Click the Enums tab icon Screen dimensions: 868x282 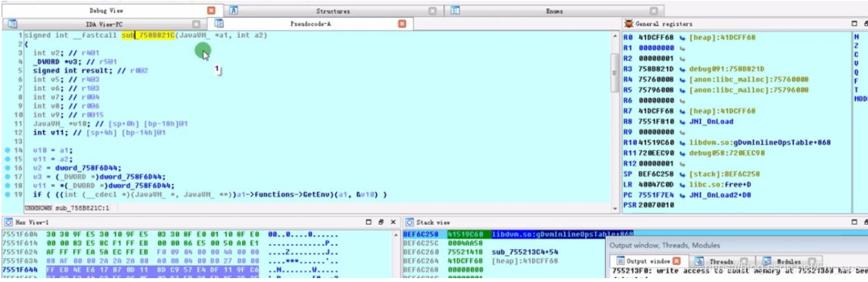[456, 11]
